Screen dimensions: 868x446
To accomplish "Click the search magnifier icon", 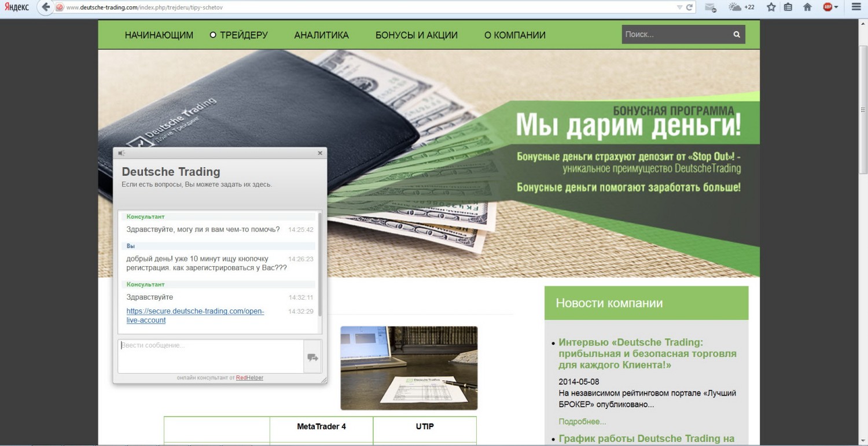I will click(x=737, y=34).
